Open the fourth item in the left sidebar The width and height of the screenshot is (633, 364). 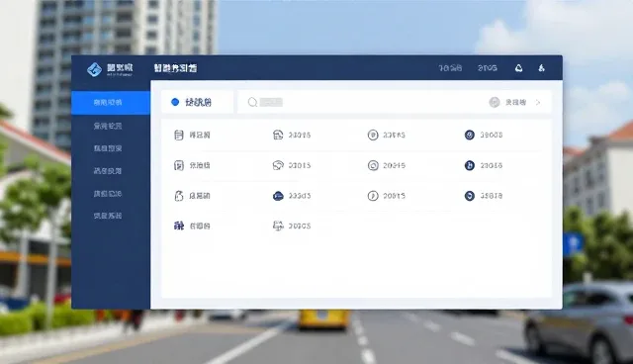[108, 171]
